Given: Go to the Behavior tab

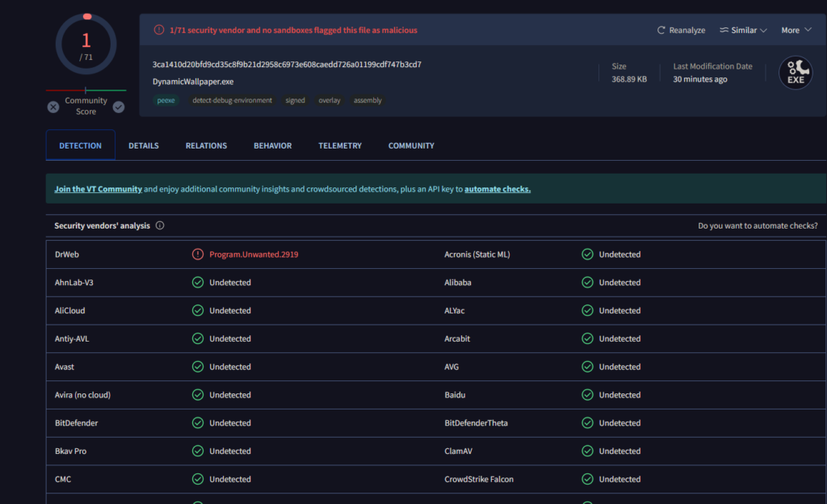Looking at the screenshot, I should 273,145.
